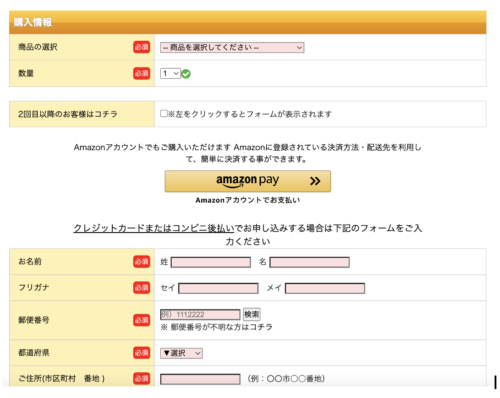
Task: Click the underlined クレジットカードまたはコンビニ後払い text
Action: point(154,228)
